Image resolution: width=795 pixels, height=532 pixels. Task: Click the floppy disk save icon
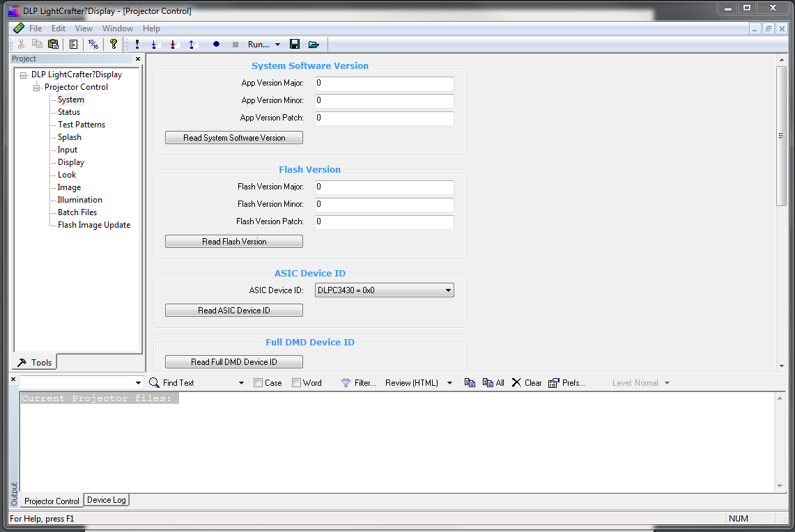(295, 44)
